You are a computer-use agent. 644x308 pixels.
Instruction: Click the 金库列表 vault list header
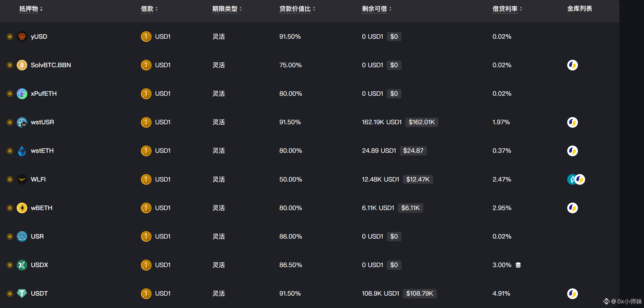pyautogui.click(x=579, y=9)
